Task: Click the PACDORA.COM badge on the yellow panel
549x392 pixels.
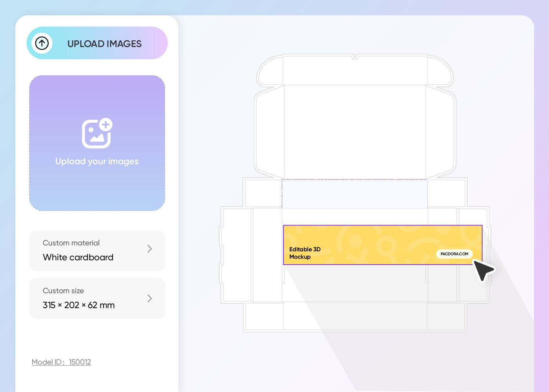Action: click(454, 254)
